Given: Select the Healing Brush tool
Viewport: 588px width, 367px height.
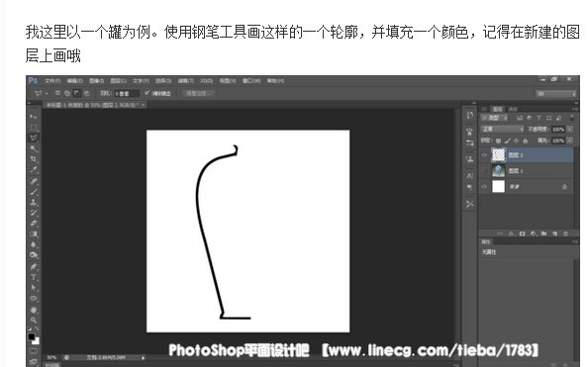Looking at the screenshot, I should [34, 181].
